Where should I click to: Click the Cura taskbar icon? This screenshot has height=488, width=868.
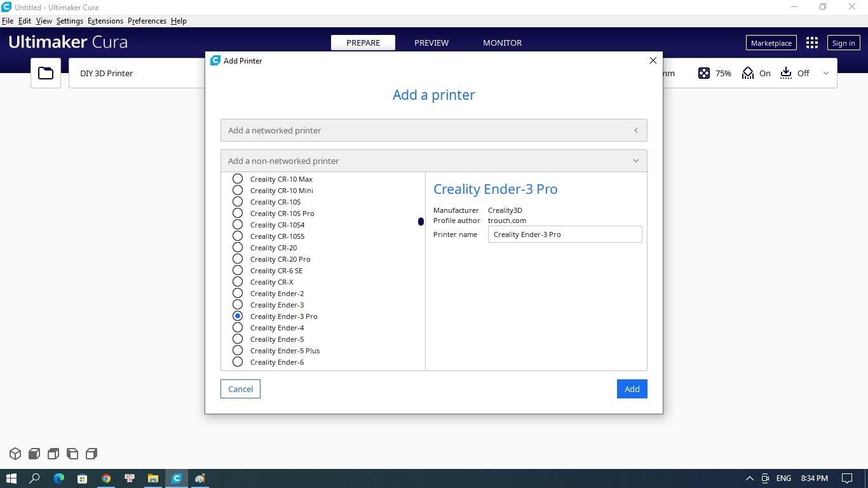pyautogui.click(x=177, y=478)
